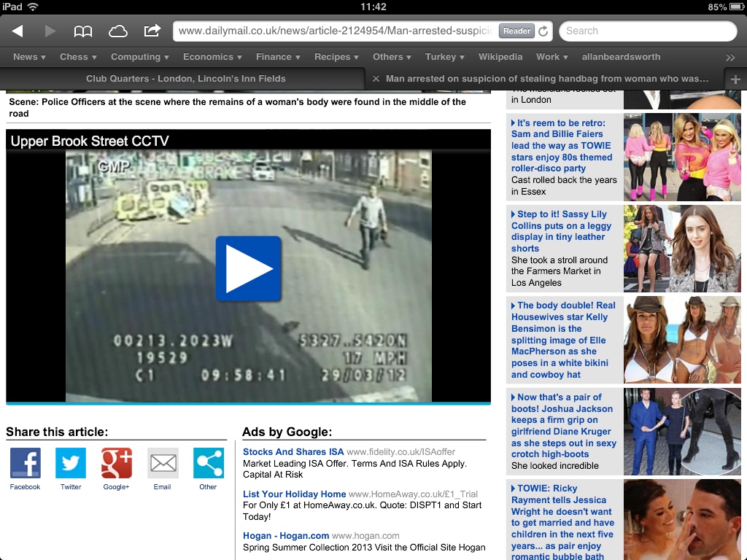Share article on Twitter

pos(71,463)
